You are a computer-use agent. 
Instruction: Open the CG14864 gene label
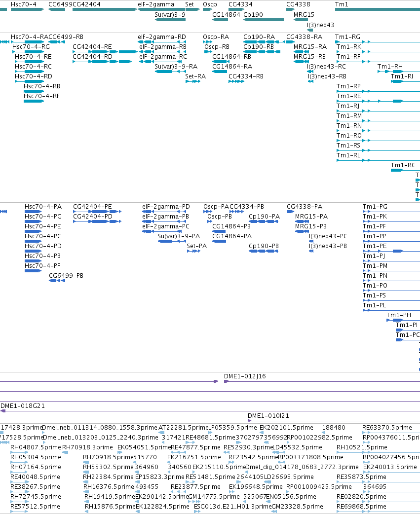[x=226, y=15]
